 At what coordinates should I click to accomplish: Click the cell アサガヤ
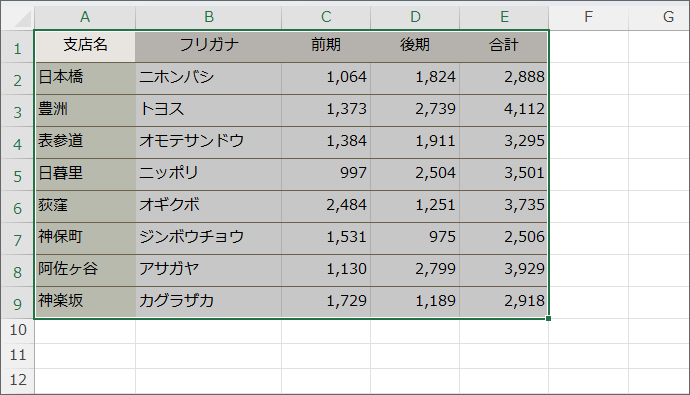coord(209,271)
